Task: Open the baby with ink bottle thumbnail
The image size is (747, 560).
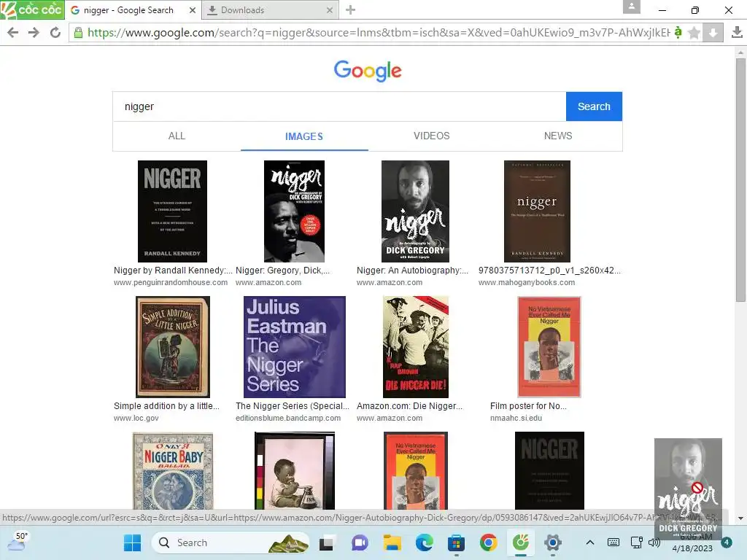Action: click(x=295, y=470)
